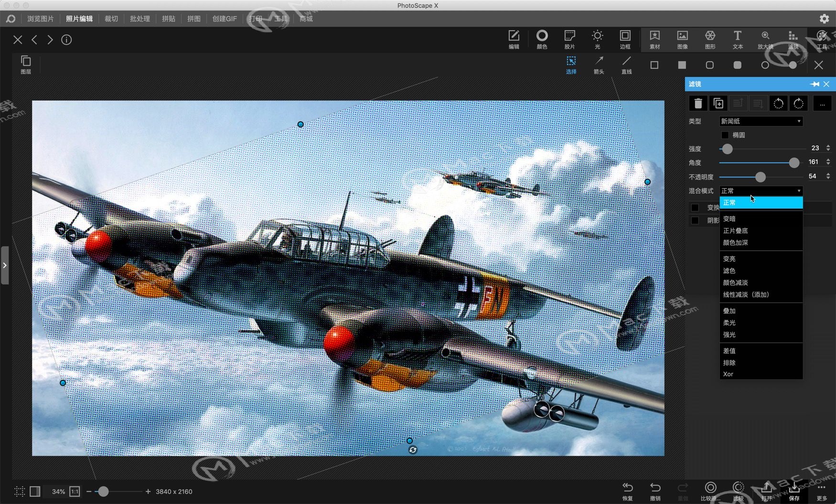
Task: Open settings gear at top right
Action: (x=824, y=19)
